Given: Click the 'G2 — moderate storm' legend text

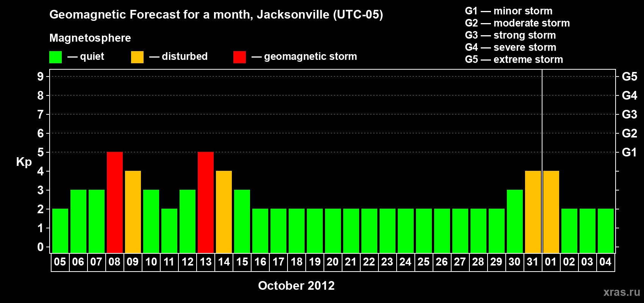Looking at the screenshot, I should point(517,23).
